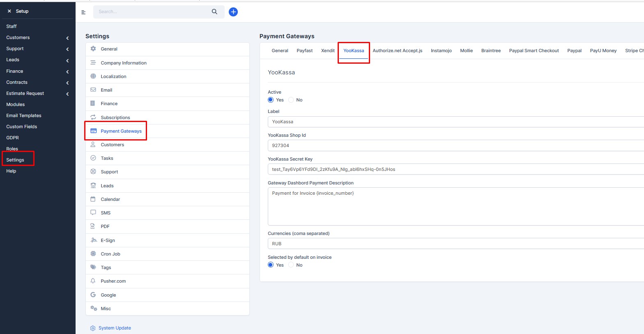The width and height of the screenshot is (644, 334).
Task: Expand the Customers sidebar submenu
Action: coord(67,38)
